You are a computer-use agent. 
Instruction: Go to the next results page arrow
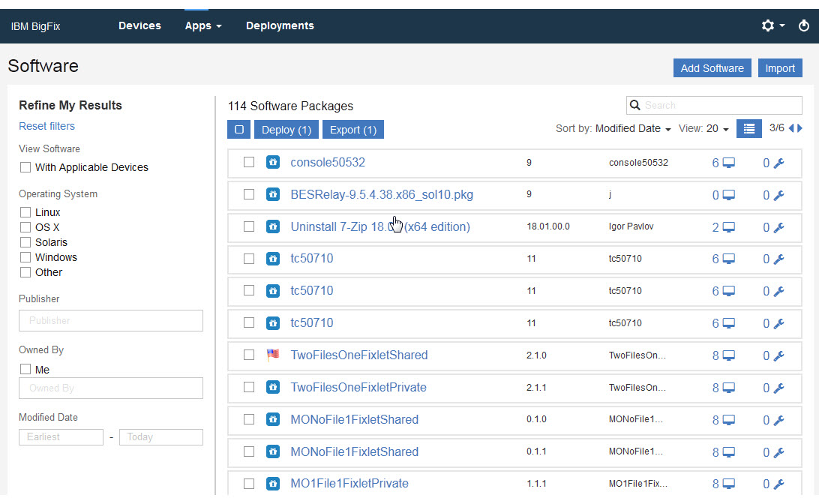pos(799,129)
